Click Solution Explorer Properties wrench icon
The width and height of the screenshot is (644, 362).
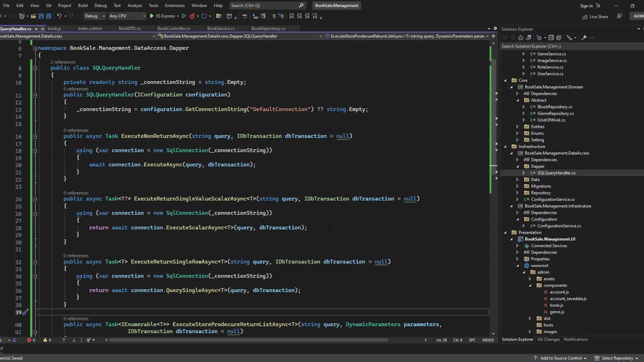coord(584,38)
